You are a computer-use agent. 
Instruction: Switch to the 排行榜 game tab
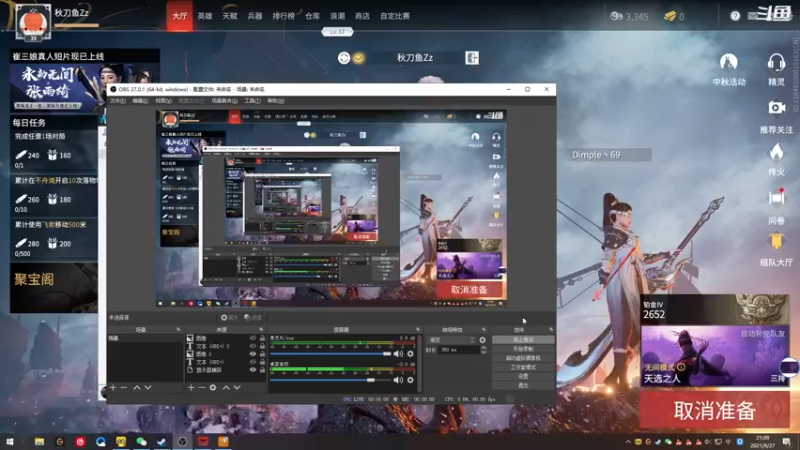[283, 16]
